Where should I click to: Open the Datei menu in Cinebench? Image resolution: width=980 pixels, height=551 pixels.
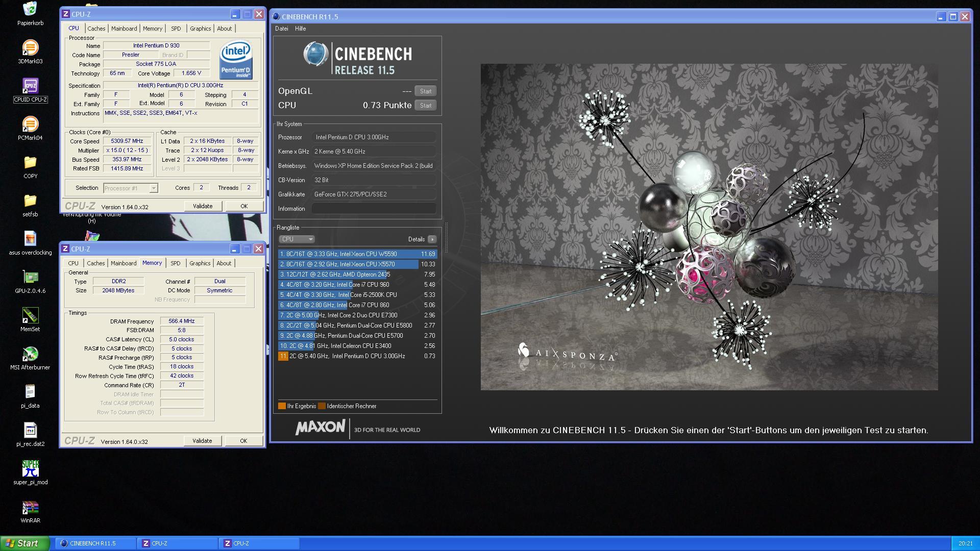[282, 29]
